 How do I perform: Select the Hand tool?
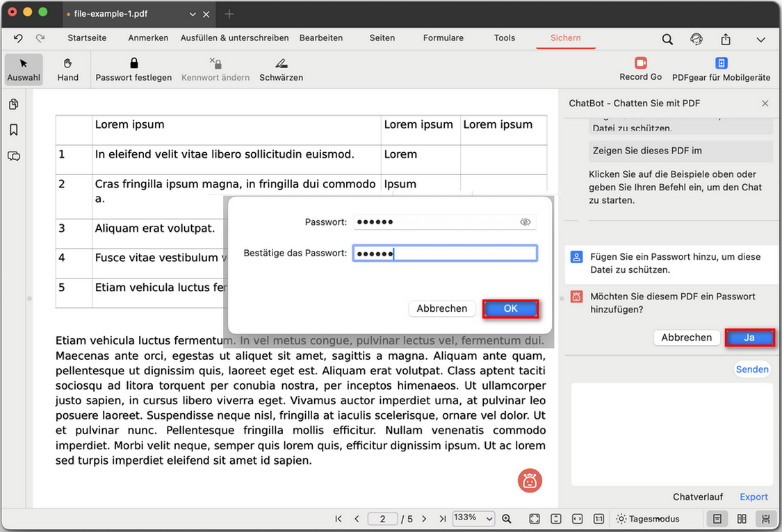pos(67,68)
